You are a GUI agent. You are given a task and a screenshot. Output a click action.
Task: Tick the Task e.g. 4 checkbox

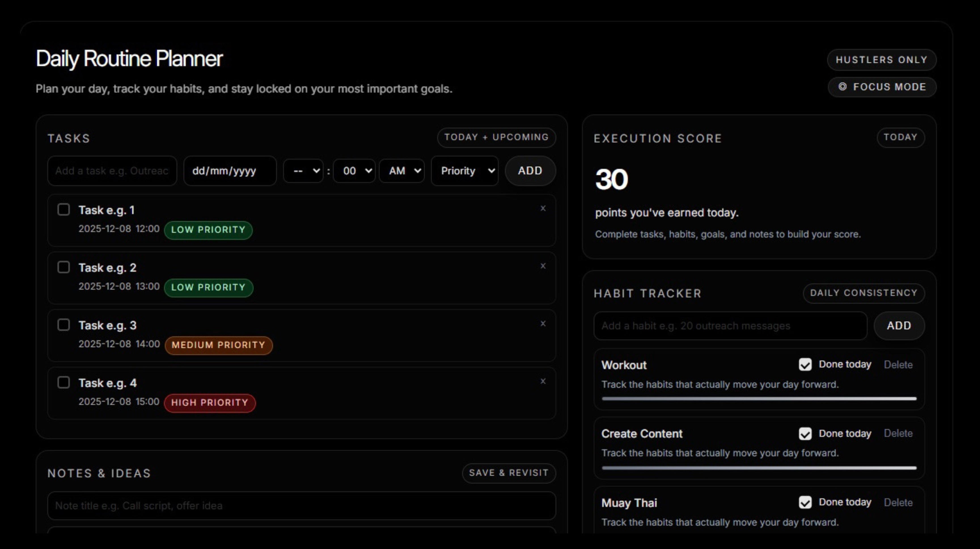64,382
